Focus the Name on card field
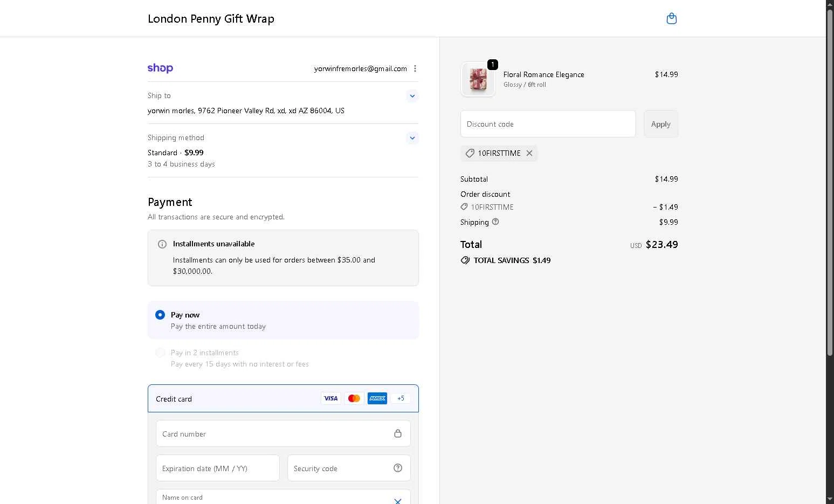This screenshot has width=834, height=504. 283,497
